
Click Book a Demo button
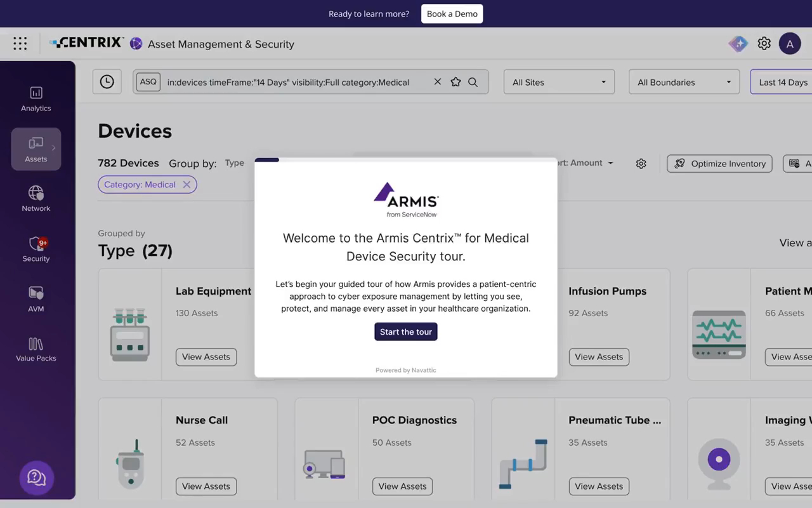[452, 14]
